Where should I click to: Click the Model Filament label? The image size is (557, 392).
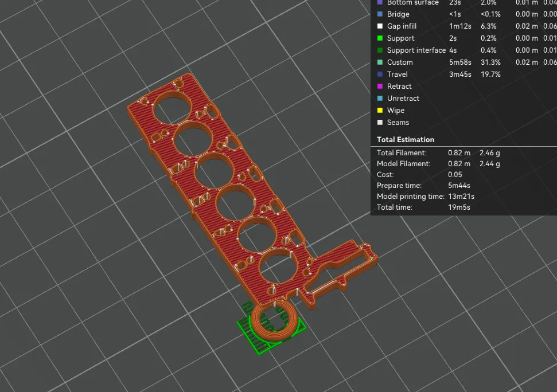tap(403, 164)
